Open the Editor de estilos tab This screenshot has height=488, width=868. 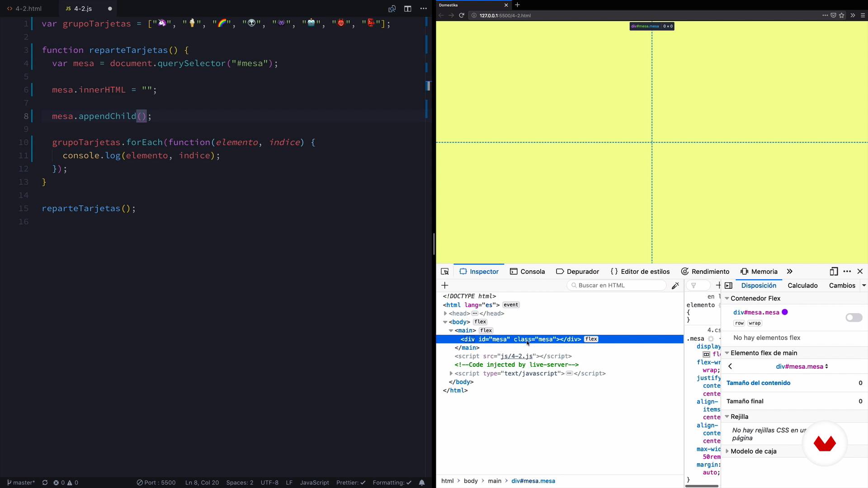[640, 272]
